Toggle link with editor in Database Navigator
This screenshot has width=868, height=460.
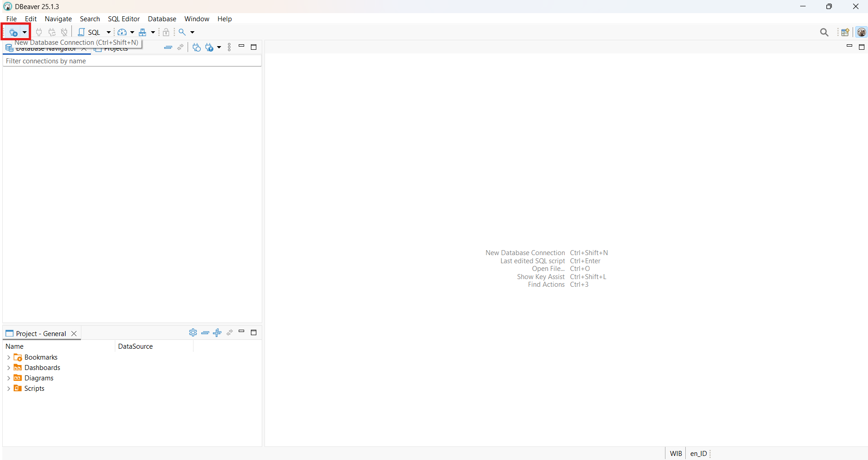click(x=181, y=47)
